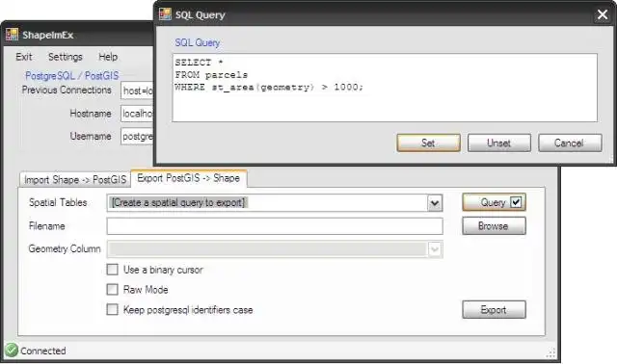Click inside the SQL query text area
Image resolution: width=617 pixels, height=364 pixels.
(x=385, y=88)
